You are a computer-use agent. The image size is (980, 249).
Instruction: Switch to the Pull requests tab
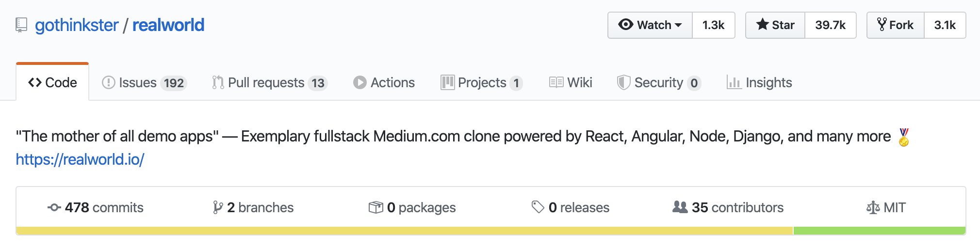(x=269, y=83)
